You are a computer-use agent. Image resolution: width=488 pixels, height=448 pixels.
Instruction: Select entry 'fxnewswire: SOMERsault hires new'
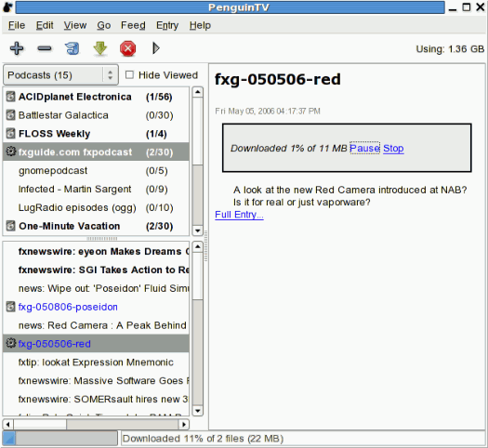pos(96,399)
